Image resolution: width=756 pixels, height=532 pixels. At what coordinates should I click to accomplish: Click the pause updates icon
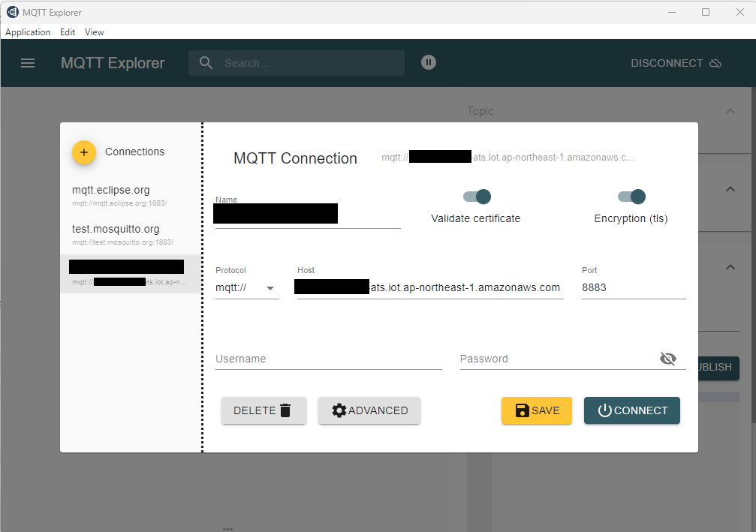[429, 62]
